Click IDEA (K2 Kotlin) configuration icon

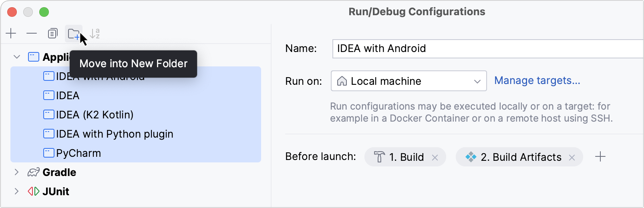[49, 114]
